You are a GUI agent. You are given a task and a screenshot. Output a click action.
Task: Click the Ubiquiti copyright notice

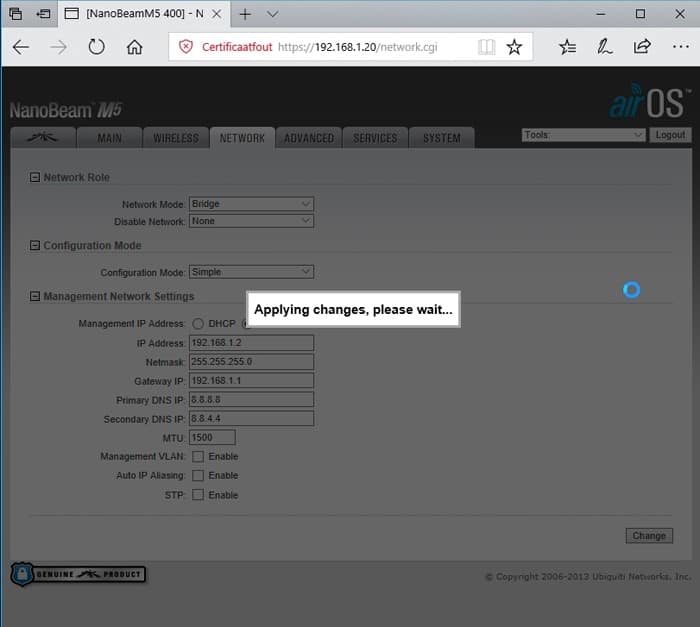click(588, 577)
